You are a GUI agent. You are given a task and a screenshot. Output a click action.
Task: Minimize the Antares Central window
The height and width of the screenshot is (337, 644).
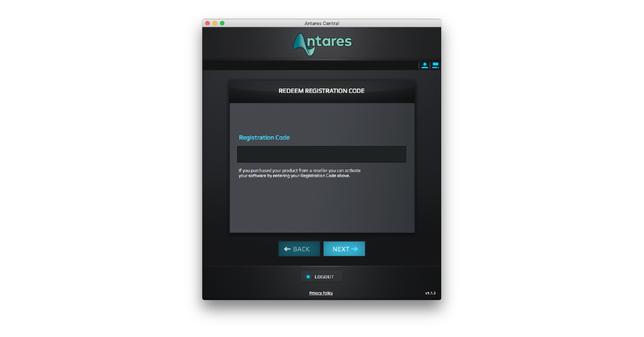215,23
